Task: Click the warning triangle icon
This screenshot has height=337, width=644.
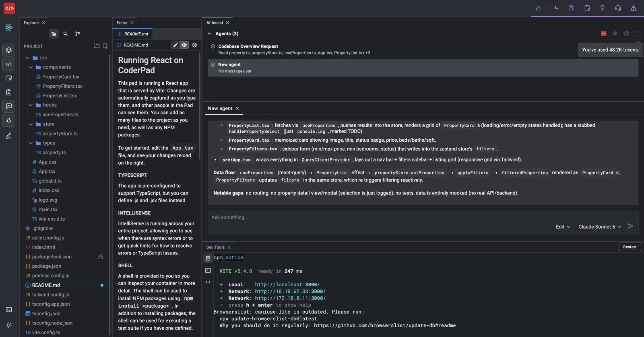Action: coord(634,8)
